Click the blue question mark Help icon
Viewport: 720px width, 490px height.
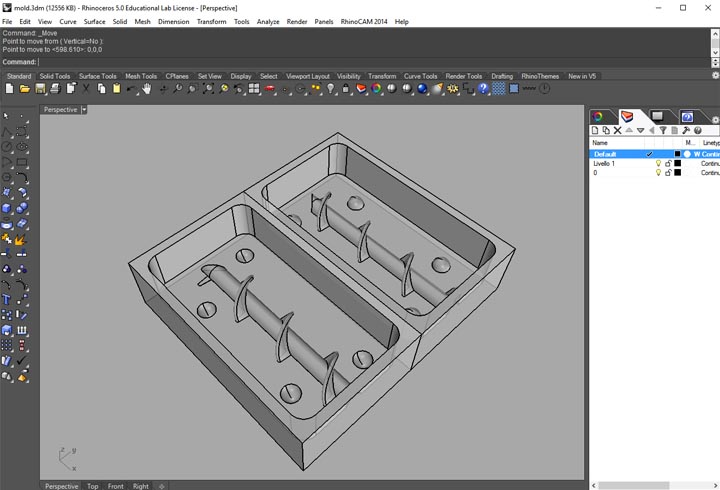(x=483, y=89)
